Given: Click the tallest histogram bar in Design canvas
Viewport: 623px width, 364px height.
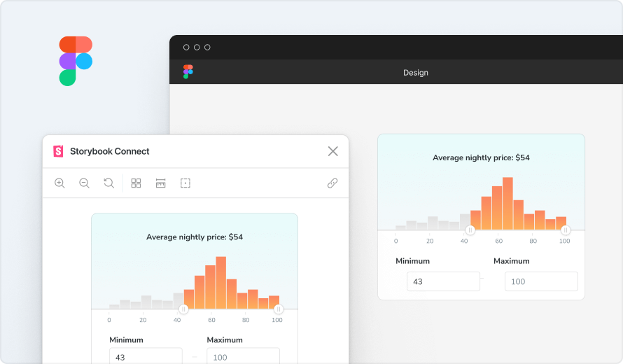Looking at the screenshot, I should click(x=507, y=203).
